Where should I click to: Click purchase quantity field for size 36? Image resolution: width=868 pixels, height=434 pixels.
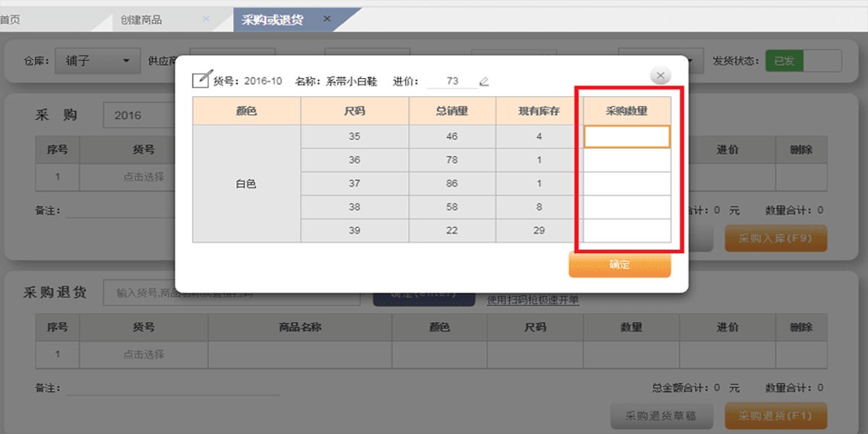pyautogui.click(x=626, y=160)
